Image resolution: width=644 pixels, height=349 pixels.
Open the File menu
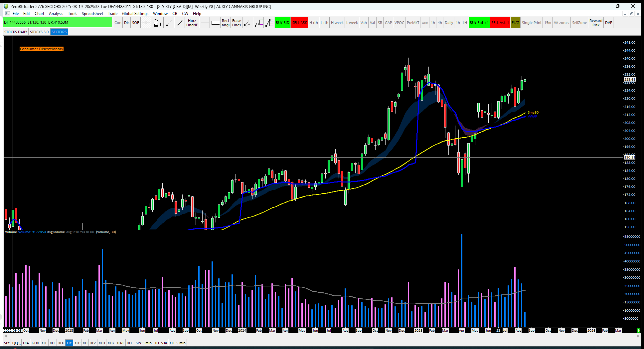coord(16,14)
